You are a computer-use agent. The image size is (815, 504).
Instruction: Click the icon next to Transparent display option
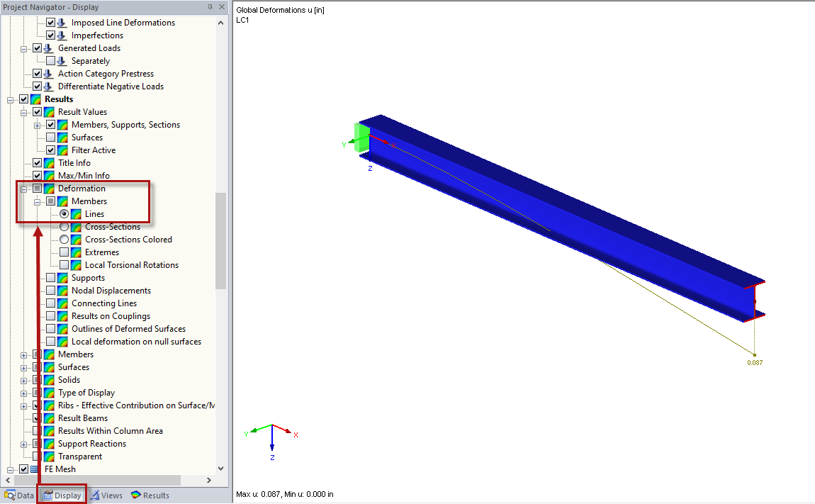[x=47, y=456]
